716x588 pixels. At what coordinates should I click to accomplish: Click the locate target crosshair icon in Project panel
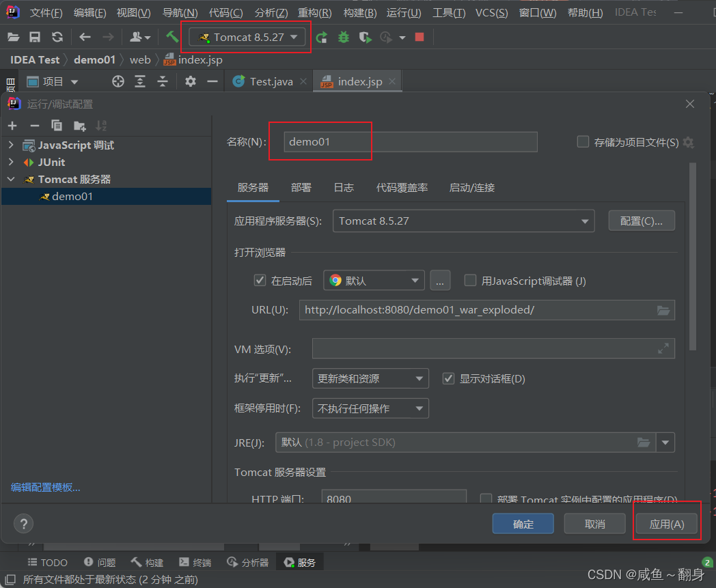(118, 82)
